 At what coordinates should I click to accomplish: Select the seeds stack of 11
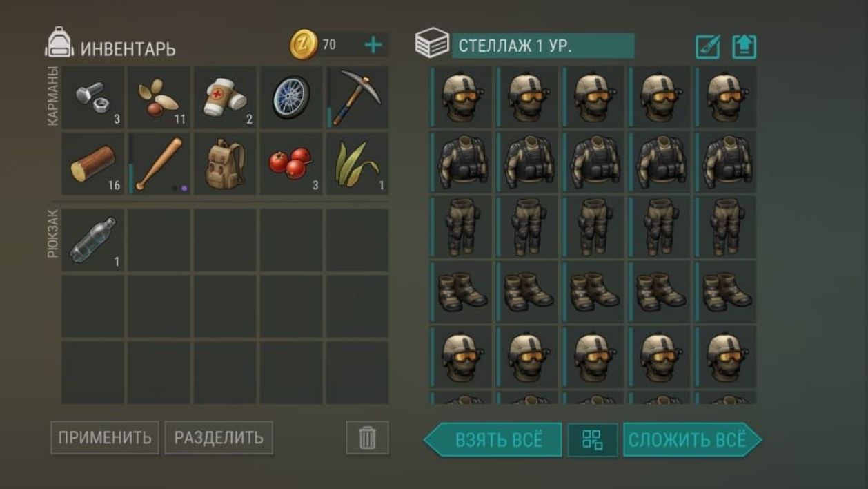pos(159,97)
